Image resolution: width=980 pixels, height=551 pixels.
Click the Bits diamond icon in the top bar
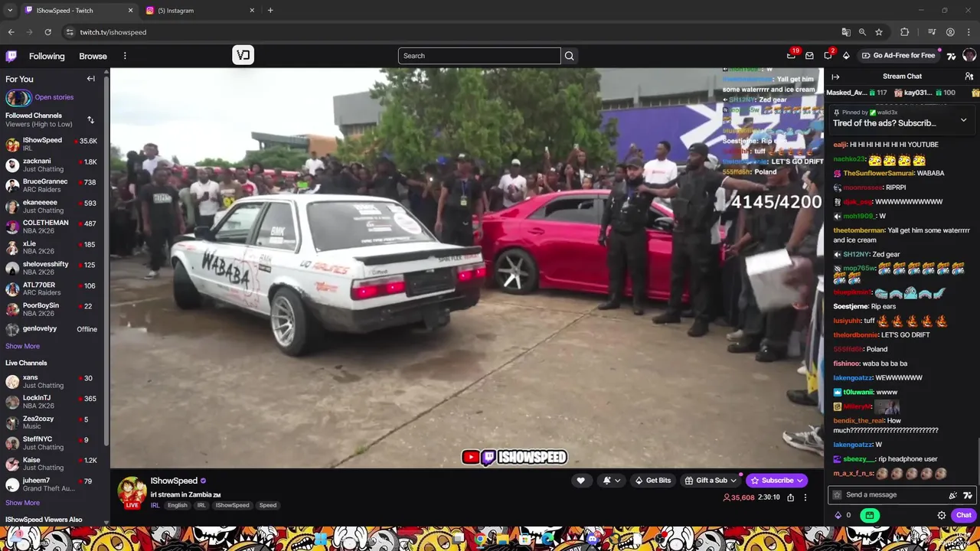pyautogui.click(x=846, y=56)
